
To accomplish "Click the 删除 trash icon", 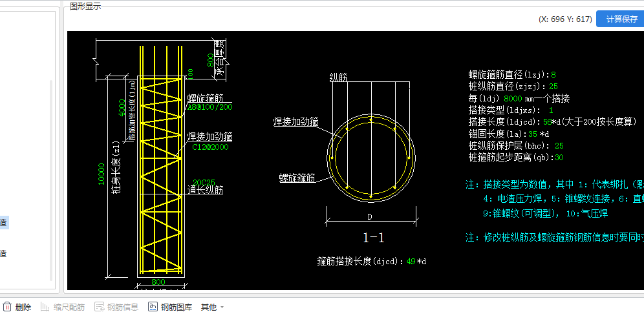I will [7, 307].
